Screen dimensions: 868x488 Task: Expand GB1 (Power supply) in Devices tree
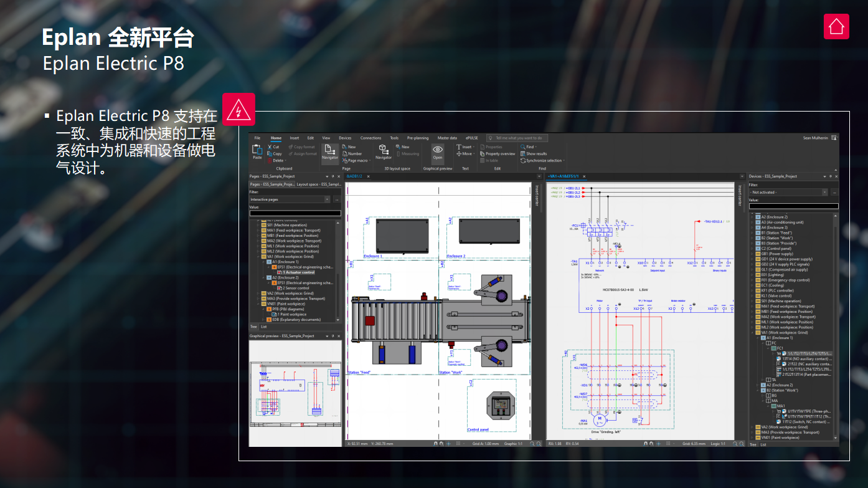(752, 254)
